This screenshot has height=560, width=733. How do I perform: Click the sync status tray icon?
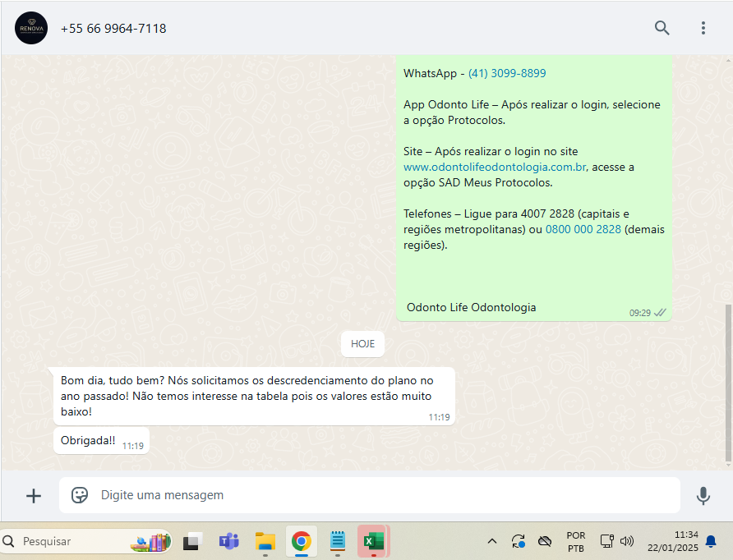tap(518, 541)
